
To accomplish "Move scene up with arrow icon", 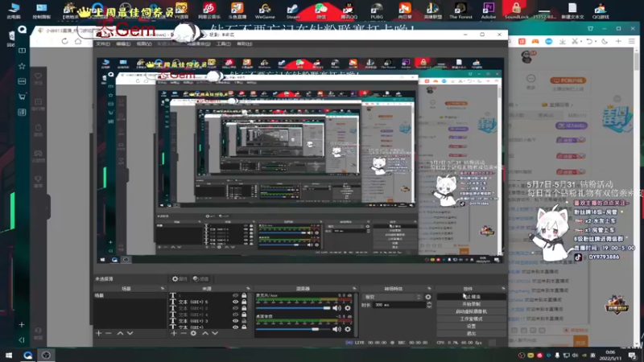I will tap(120, 333).
